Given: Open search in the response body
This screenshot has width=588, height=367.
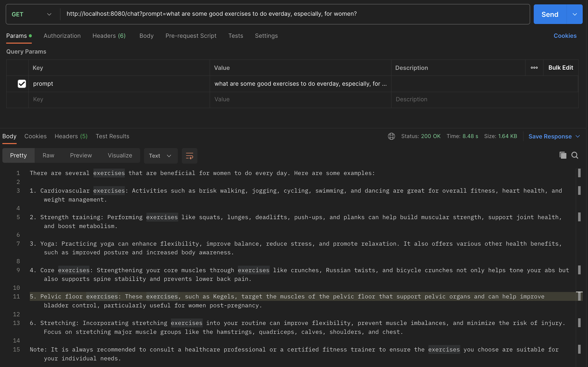Looking at the screenshot, I should [x=575, y=155].
